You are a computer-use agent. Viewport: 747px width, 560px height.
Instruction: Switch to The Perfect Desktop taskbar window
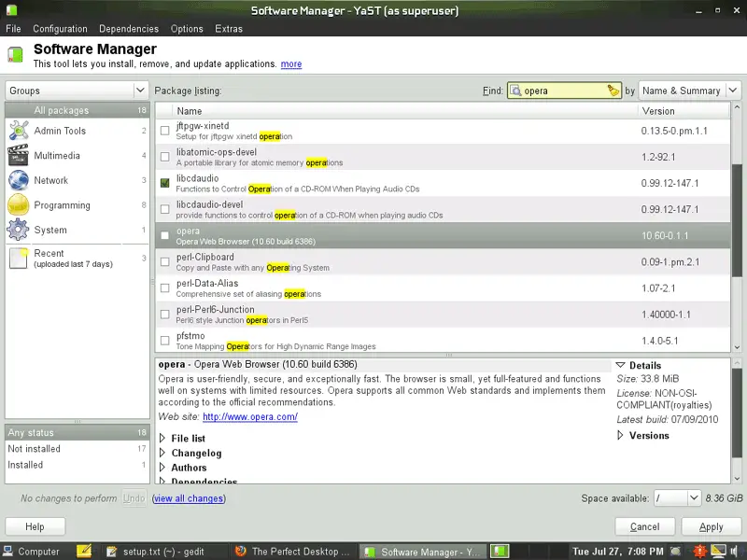point(293,552)
